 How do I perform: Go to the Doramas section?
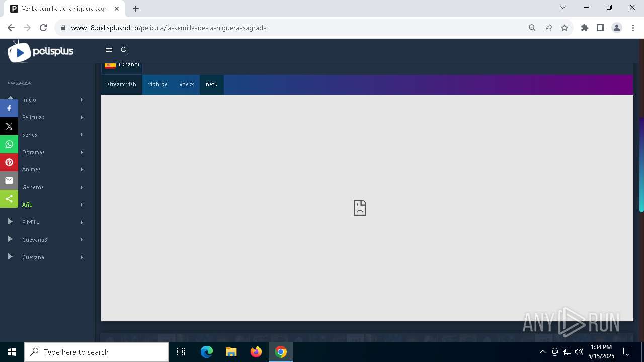[x=33, y=152]
